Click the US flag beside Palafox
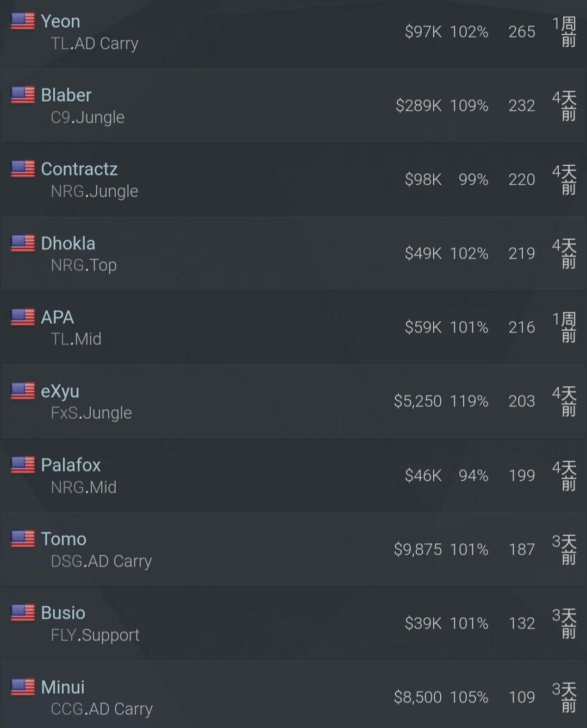The width and height of the screenshot is (587, 728). [23, 465]
